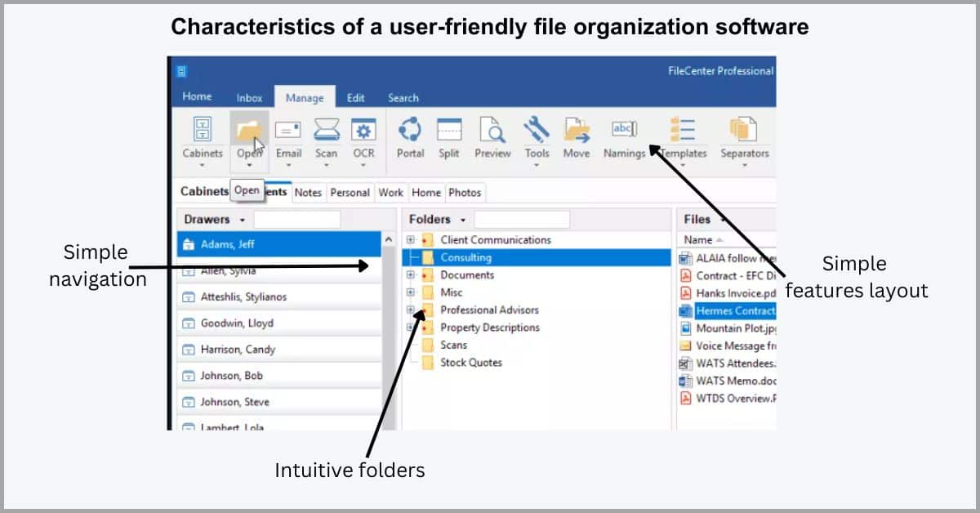Select the Professional Advisors folder
This screenshot has width=980, height=513.
pyautogui.click(x=489, y=310)
